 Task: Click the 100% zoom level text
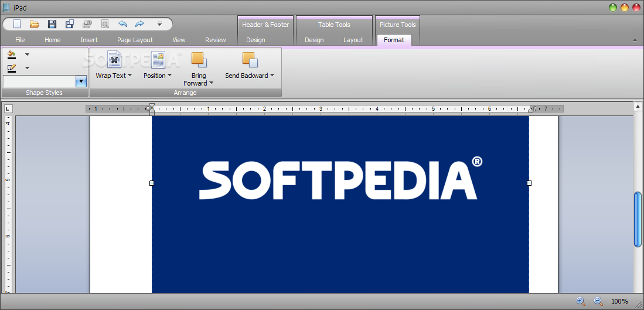pyautogui.click(x=619, y=301)
